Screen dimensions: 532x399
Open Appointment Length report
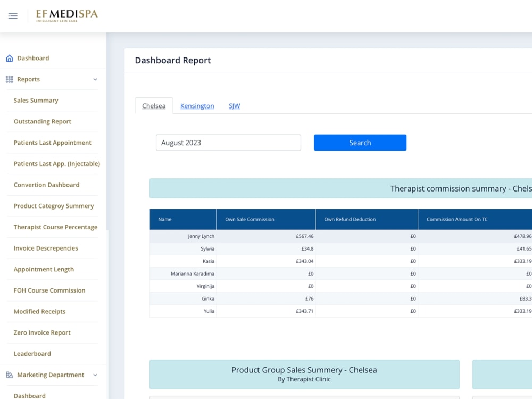tap(44, 269)
